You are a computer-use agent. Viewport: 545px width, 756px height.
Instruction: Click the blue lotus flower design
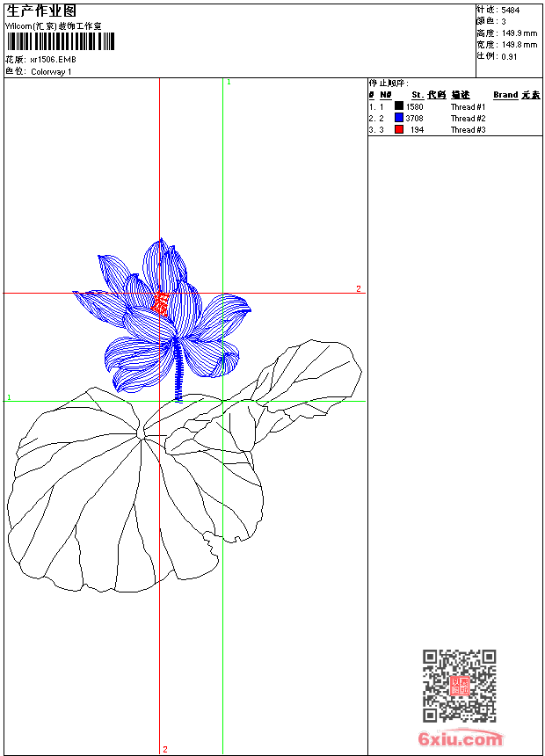162,318
